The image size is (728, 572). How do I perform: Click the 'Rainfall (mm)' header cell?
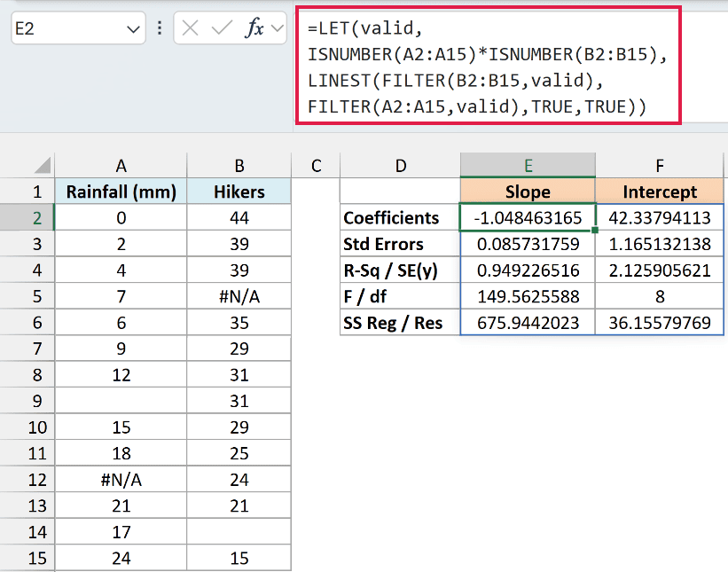(x=121, y=192)
